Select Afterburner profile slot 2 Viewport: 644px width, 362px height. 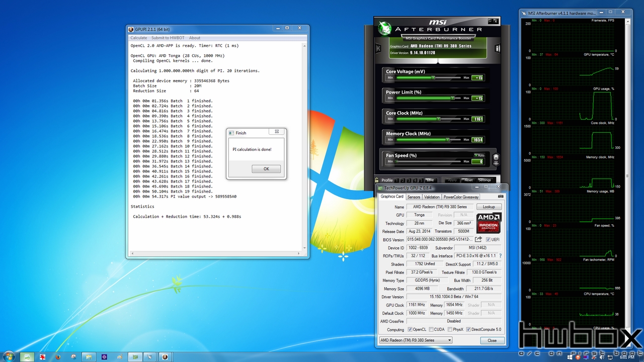[403, 180]
